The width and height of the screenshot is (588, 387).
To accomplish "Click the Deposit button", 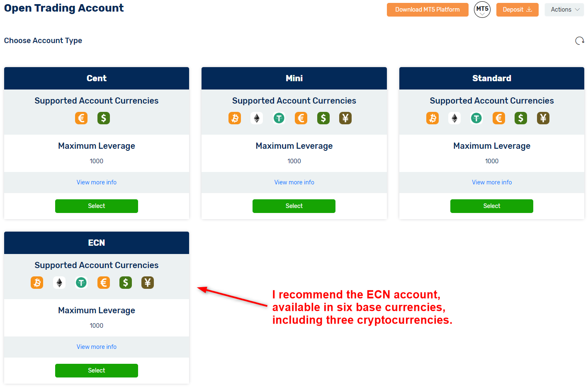I will [517, 10].
